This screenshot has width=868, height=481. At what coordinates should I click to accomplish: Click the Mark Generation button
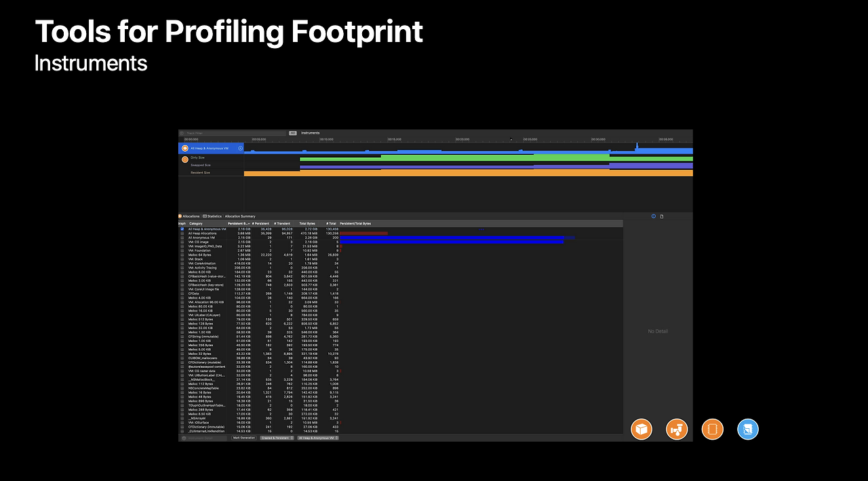(244, 438)
